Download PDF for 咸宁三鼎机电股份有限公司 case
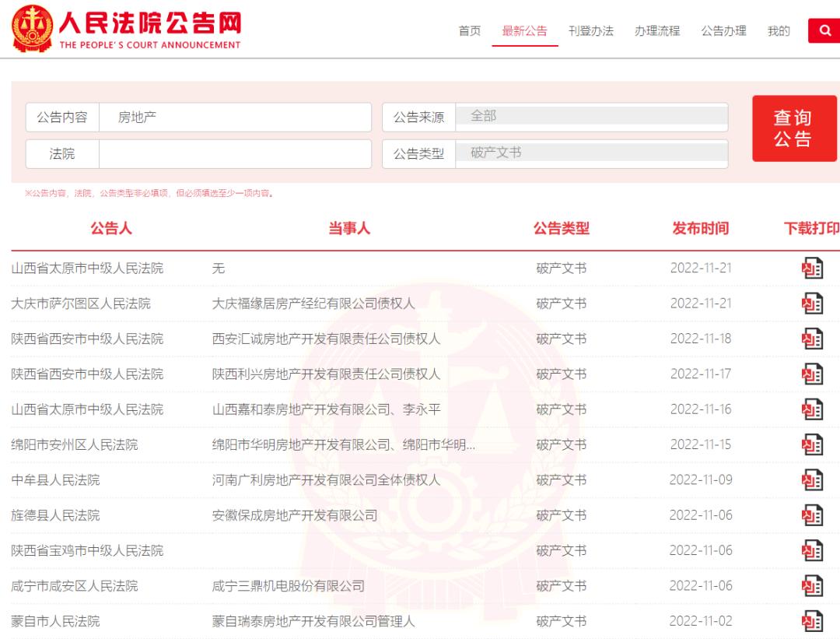Image resolution: width=840 pixels, height=639 pixels. [812, 585]
